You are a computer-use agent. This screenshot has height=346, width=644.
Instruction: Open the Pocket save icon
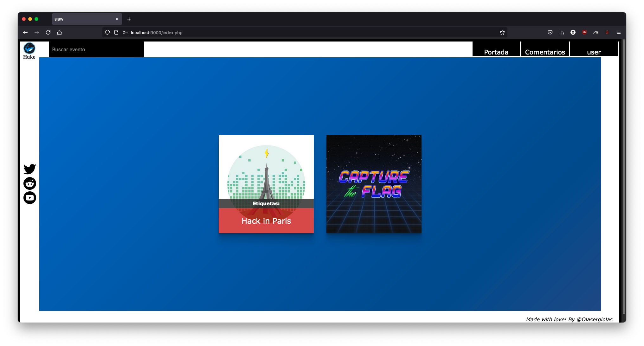point(550,32)
